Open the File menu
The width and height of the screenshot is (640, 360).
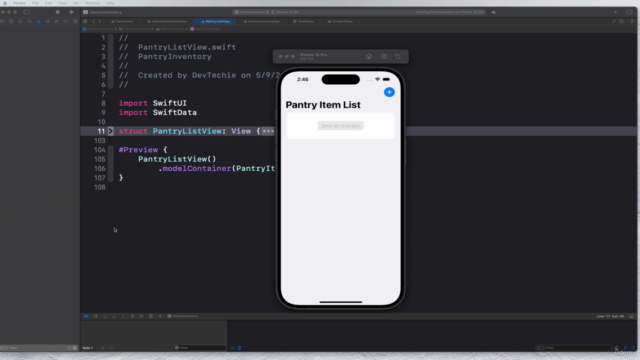point(36,3)
